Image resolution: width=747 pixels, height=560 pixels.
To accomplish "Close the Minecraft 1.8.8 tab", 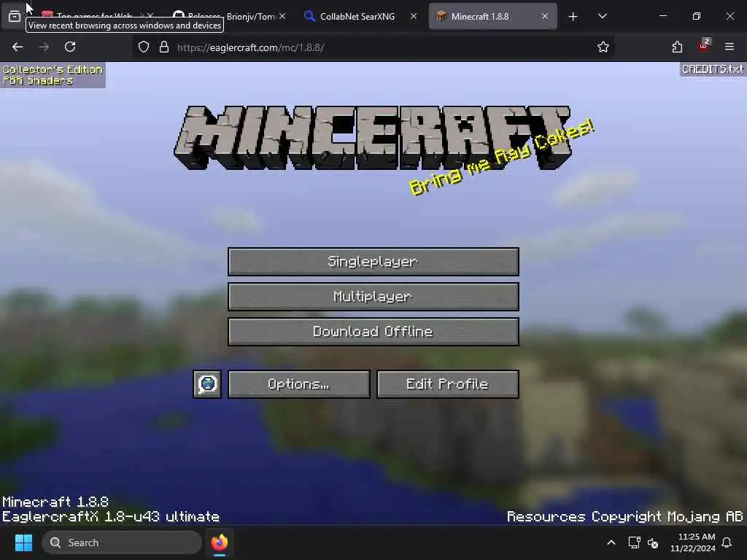I will pos(545,16).
